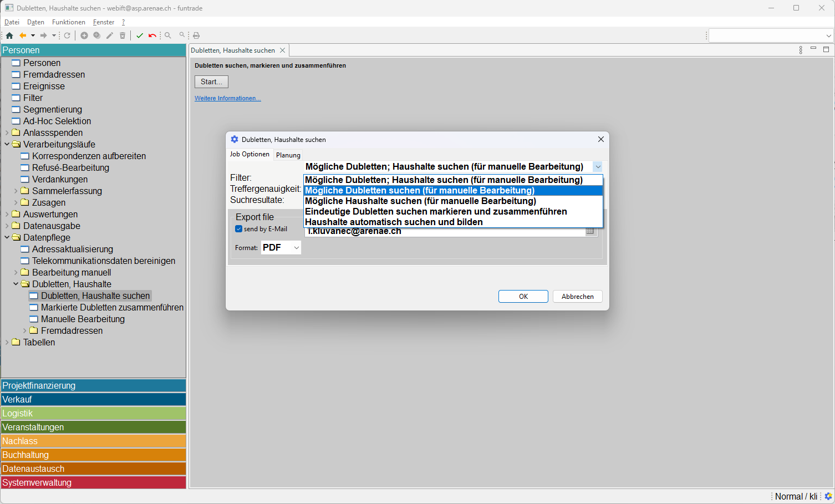The height and width of the screenshot is (504, 835).
Task: Click the printer icon in the toolbar
Action: pos(196,35)
